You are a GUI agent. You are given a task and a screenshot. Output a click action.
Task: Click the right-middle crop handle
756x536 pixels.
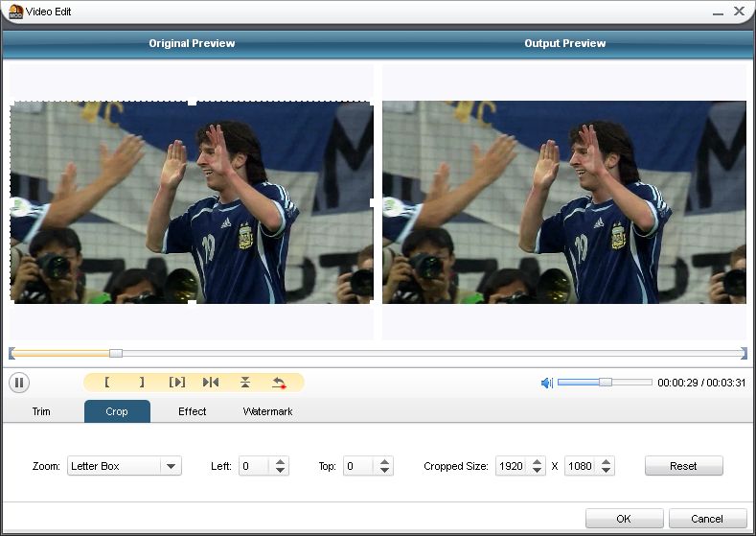point(372,202)
